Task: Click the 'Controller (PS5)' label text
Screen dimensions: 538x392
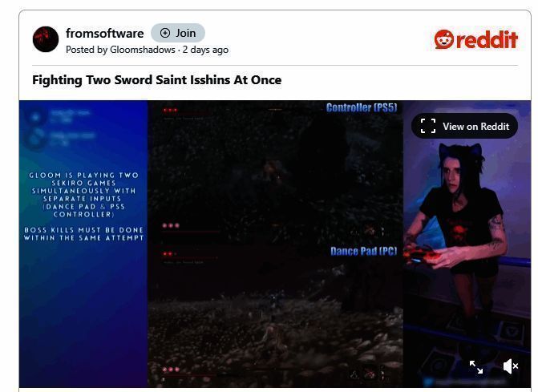Action: (x=362, y=107)
